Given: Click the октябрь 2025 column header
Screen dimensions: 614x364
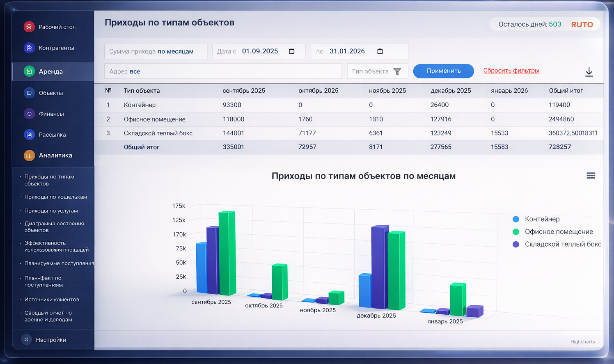Looking at the screenshot, I should tap(318, 91).
